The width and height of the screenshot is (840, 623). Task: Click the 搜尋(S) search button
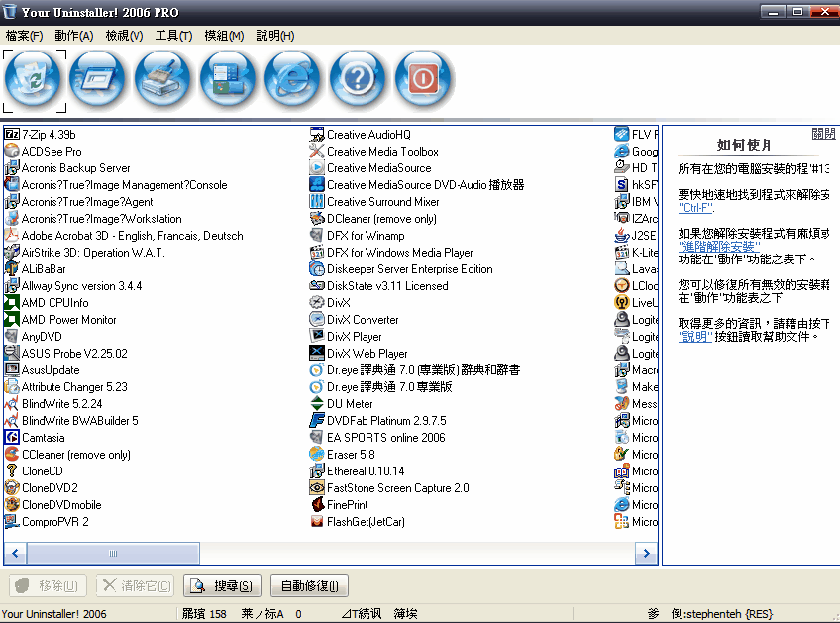tap(222, 586)
